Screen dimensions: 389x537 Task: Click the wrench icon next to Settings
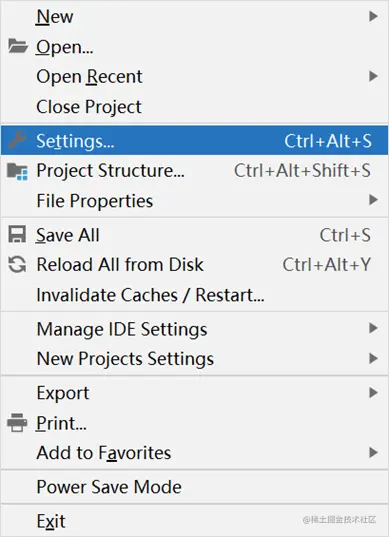pos(17,140)
